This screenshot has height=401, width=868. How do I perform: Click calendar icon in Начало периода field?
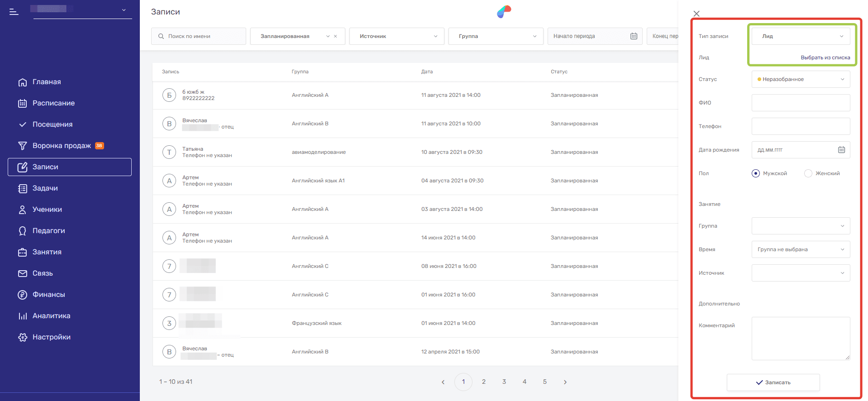pyautogui.click(x=634, y=36)
